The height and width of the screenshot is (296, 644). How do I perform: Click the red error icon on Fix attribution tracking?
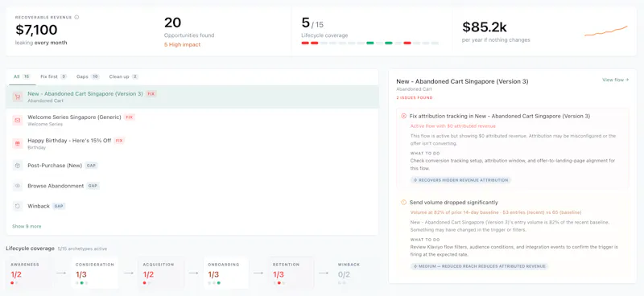[404, 116]
